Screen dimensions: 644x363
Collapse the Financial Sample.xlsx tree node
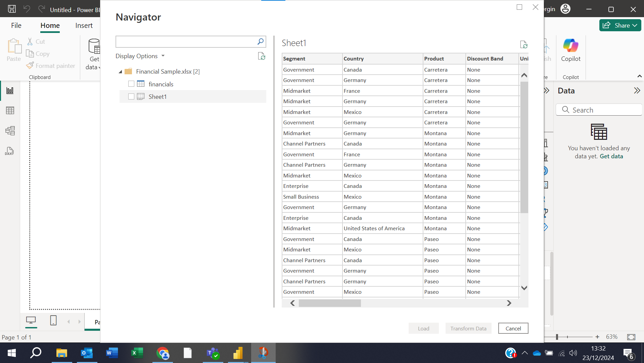[120, 72]
